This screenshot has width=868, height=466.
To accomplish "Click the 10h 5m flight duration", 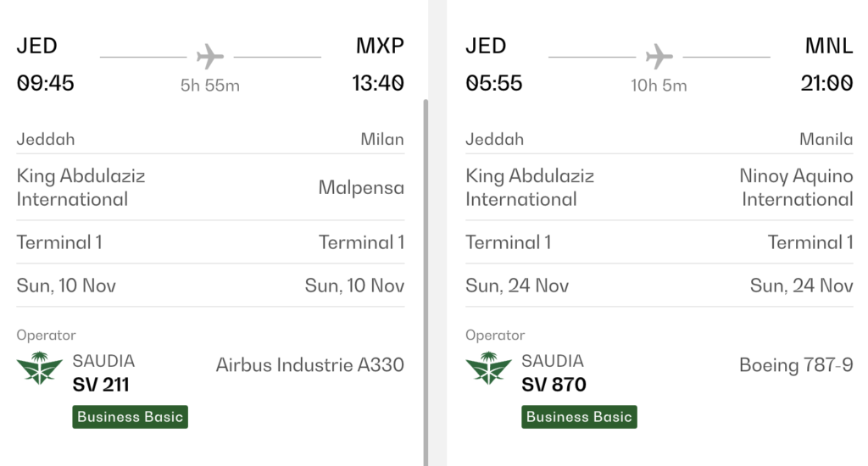I will click(x=659, y=86).
